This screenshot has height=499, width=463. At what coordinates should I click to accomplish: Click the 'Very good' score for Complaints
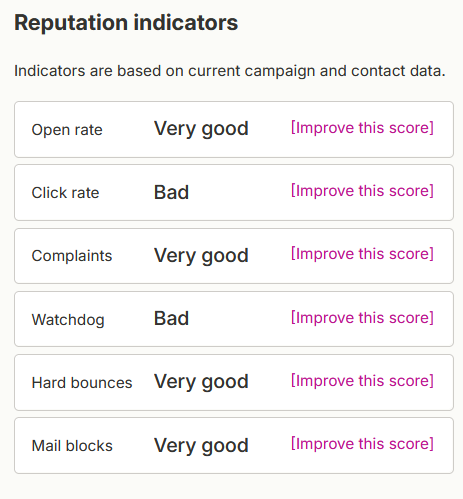[201, 256]
